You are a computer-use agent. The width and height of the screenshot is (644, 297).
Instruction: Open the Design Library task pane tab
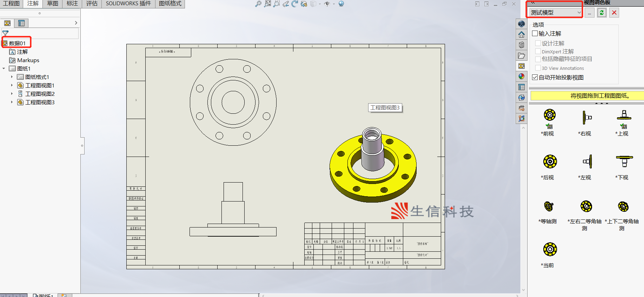coord(522,45)
